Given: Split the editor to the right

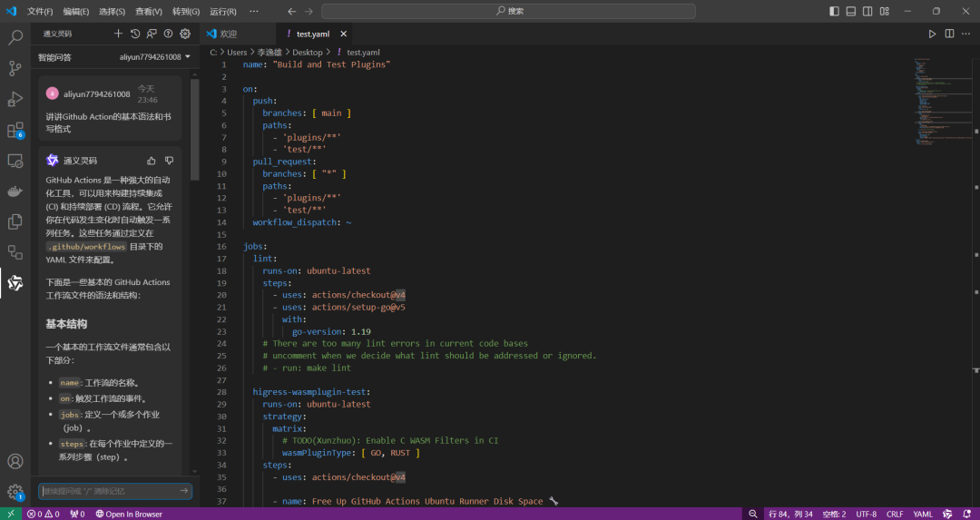Looking at the screenshot, I should coord(949,34).
